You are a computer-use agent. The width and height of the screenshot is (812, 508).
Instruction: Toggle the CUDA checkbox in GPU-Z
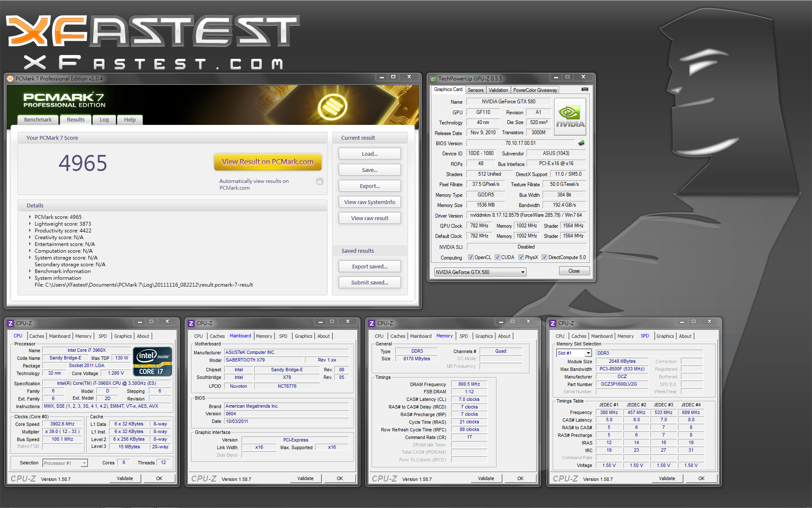pos(498,257)
